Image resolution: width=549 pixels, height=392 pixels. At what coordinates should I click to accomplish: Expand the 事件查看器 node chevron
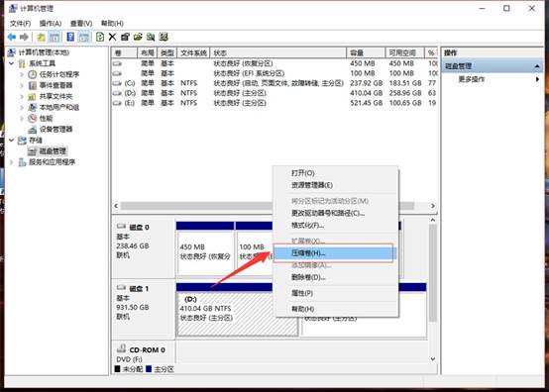pyautogui.click(x=22, y=85)
